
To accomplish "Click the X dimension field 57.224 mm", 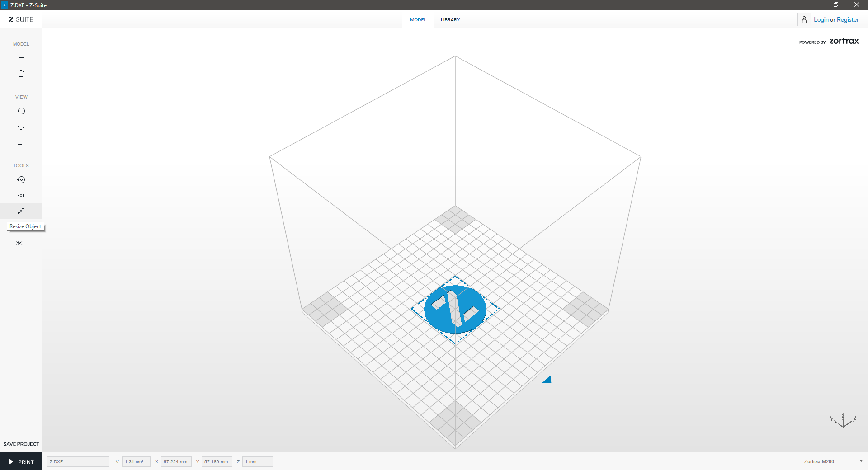I will point(176,462).
